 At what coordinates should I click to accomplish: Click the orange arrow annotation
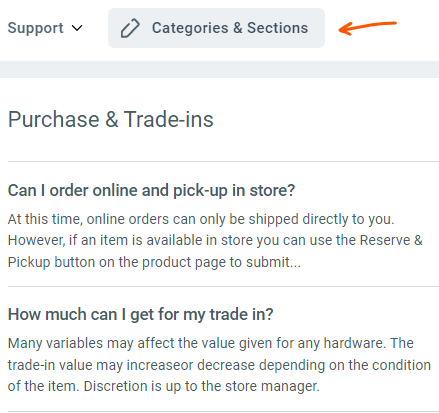pos(367,28)
